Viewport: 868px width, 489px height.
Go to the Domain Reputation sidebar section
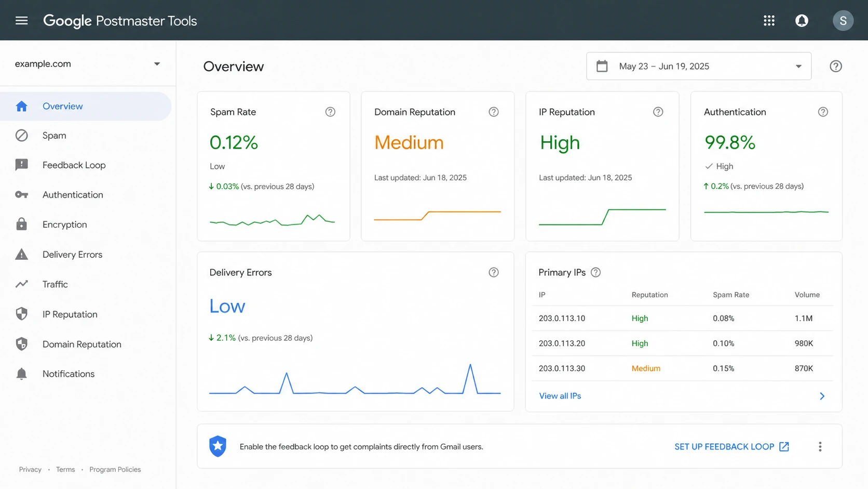(86, 344)
